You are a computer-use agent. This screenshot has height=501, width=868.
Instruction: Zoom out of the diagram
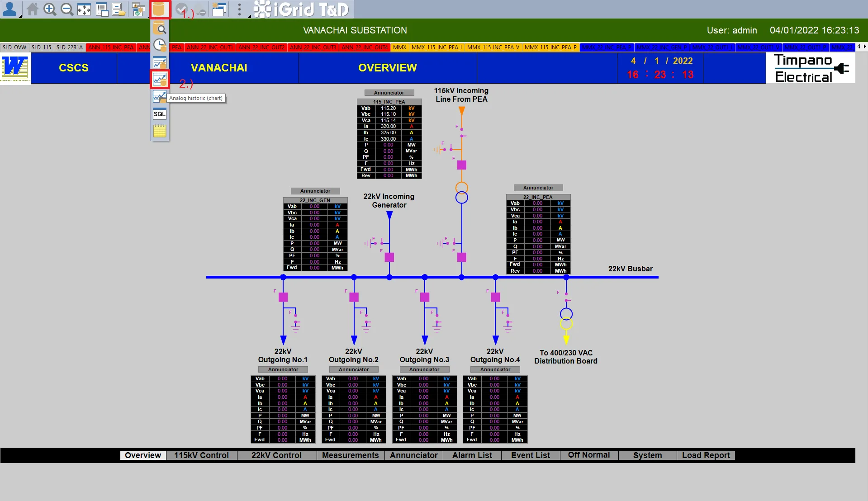tap(67, 9)
